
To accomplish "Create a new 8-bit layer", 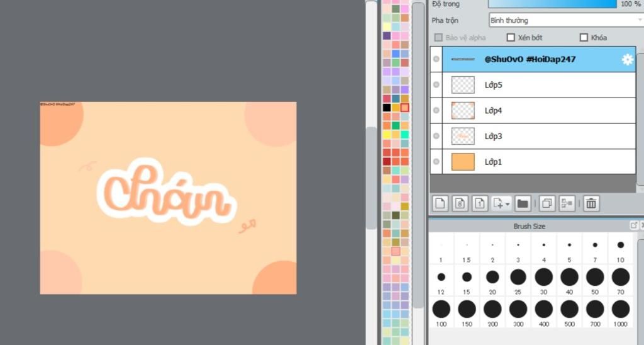I will point(460,203).
